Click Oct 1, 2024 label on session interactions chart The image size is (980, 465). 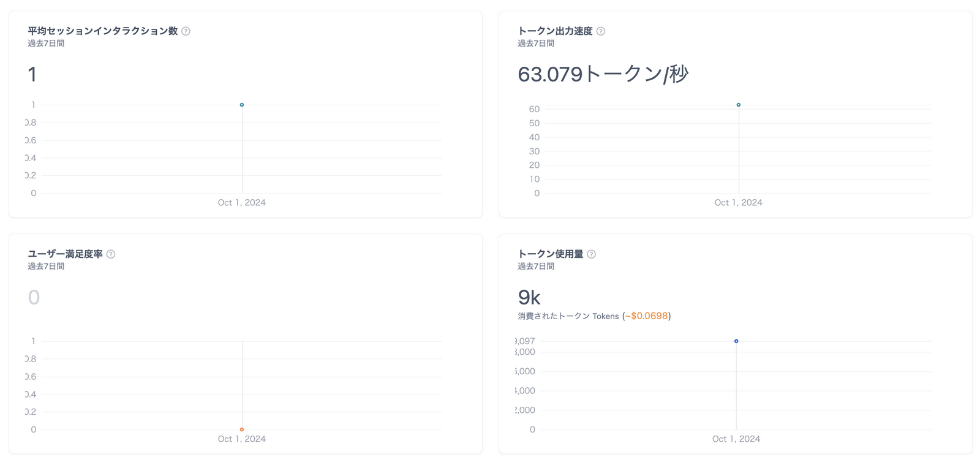tap(242, 203)
